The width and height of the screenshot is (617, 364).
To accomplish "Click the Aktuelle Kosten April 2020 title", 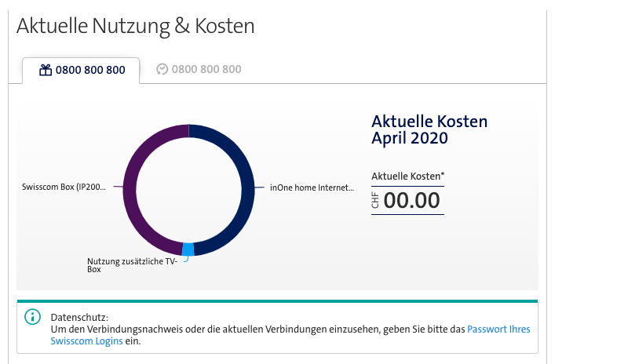I will (429, 129).
